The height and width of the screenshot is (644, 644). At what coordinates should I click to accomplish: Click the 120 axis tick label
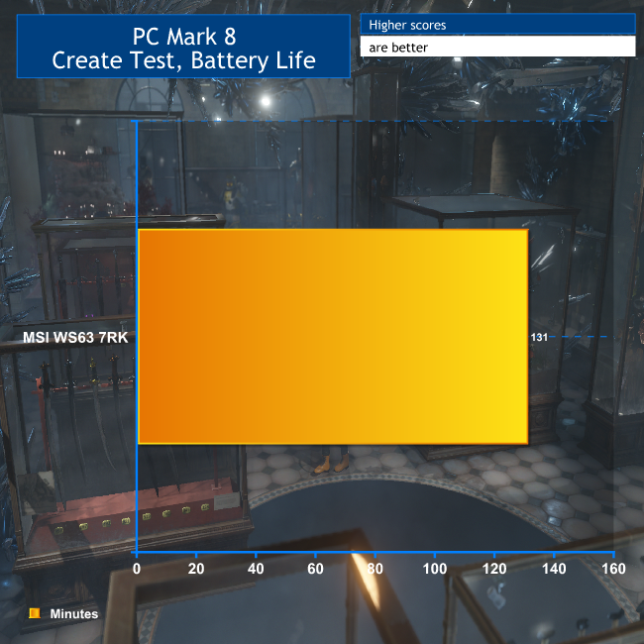click(494, 569)
